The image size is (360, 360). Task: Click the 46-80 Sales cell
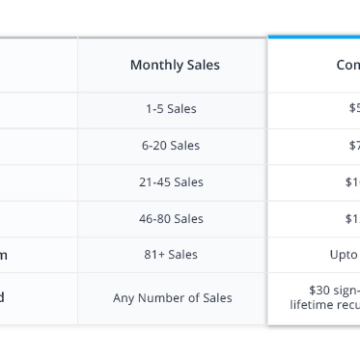[x=172, y=219]
